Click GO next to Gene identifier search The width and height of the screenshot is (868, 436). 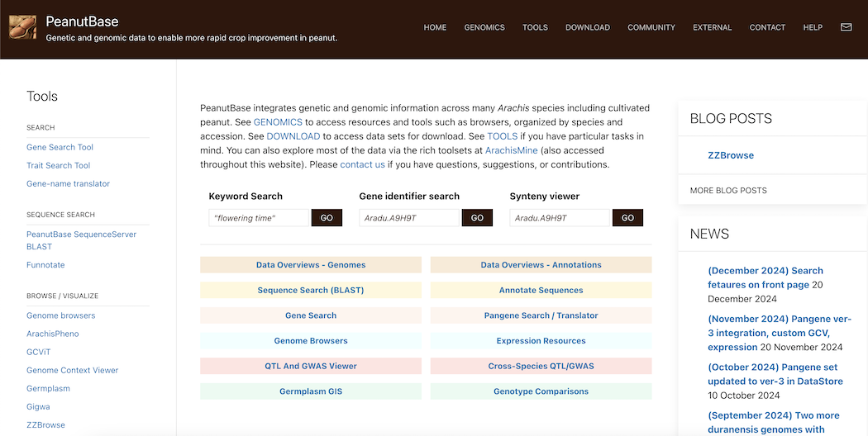pyautogui.click(x=477, y=218)
